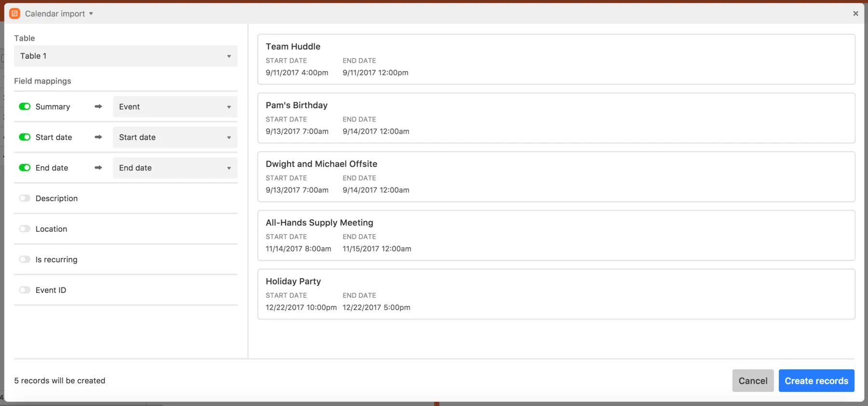Viewport: 868px width, 406px height.
Task: Click the Holiday Party event card
Action: [556, 294]
